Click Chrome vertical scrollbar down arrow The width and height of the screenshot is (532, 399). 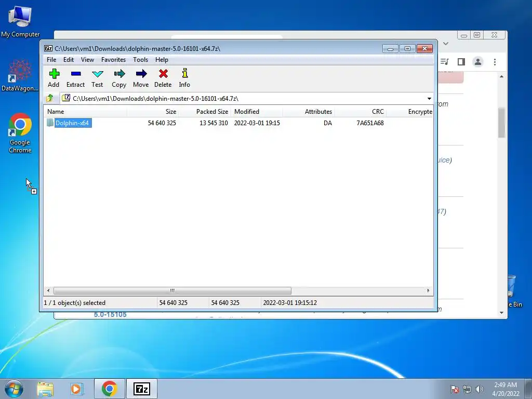click(501, 313)
